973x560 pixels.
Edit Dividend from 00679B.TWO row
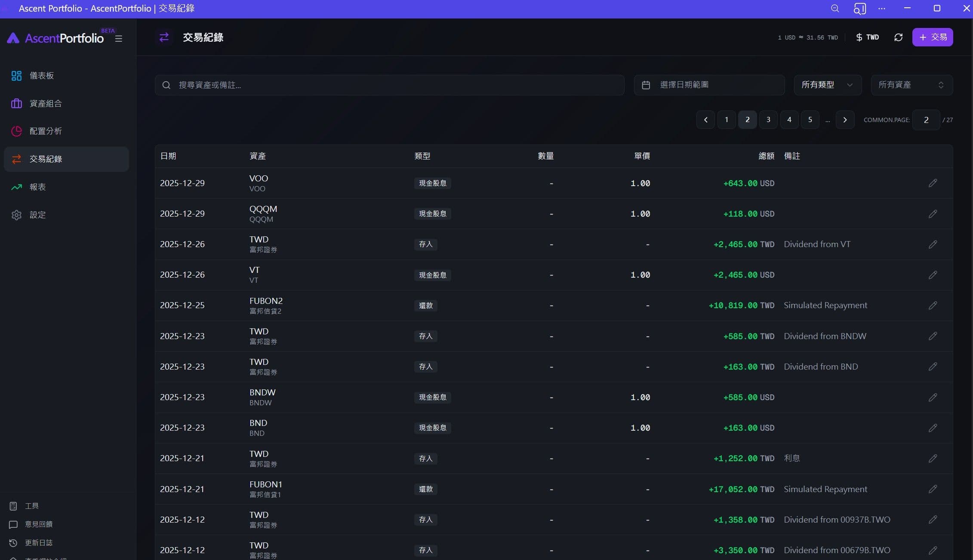(x=933, y=550)
